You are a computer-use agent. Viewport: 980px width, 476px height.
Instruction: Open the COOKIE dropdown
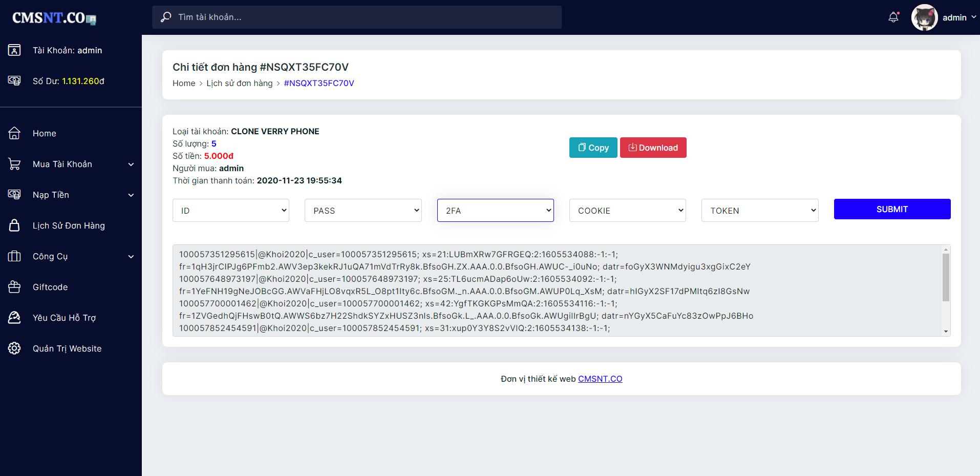point(628,210)
